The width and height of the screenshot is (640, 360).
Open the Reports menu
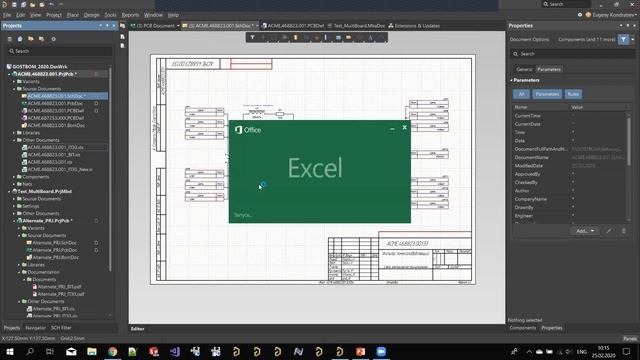130,15
